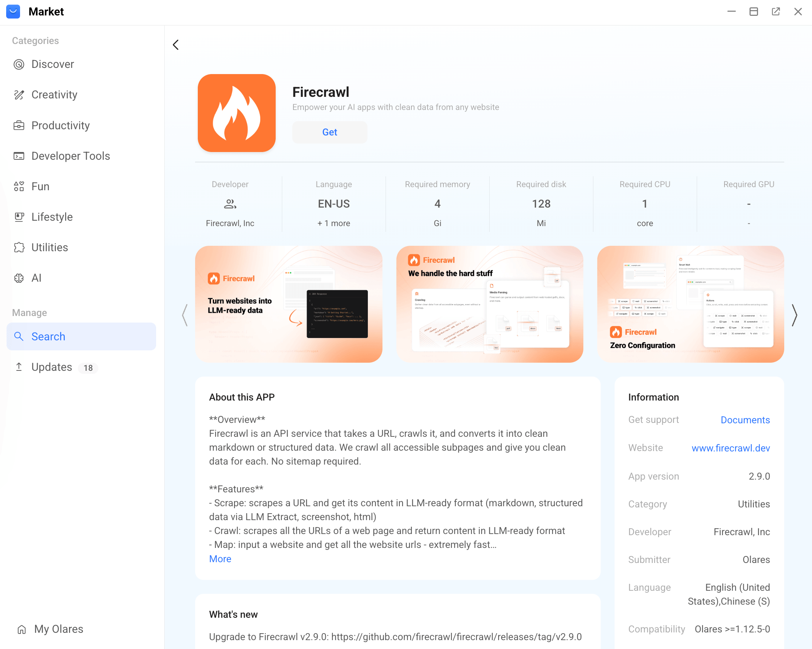Click the Developer Tools terminal icon
The image size is (812, 649).
pos(19,156)
